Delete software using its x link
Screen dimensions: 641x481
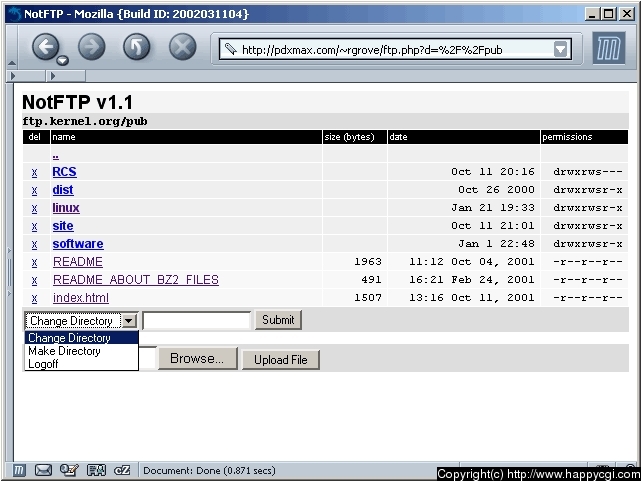point(34,244)
